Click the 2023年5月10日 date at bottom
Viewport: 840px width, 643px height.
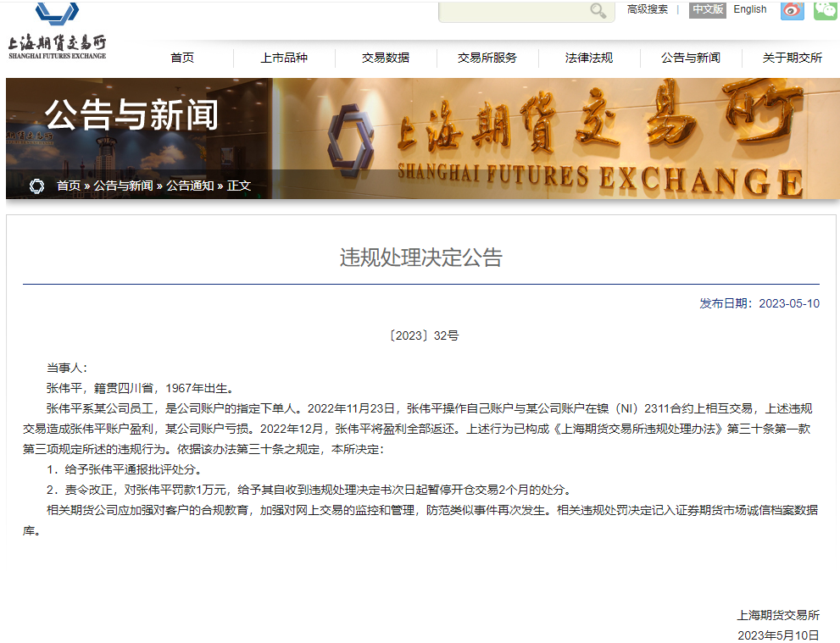[x=778, y=635]
